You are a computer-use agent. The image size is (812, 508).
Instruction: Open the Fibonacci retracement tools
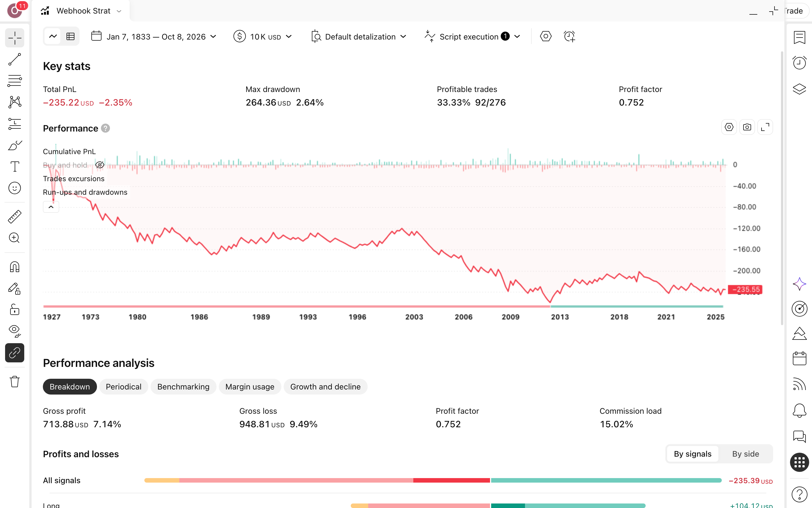[x=15, y=81]
